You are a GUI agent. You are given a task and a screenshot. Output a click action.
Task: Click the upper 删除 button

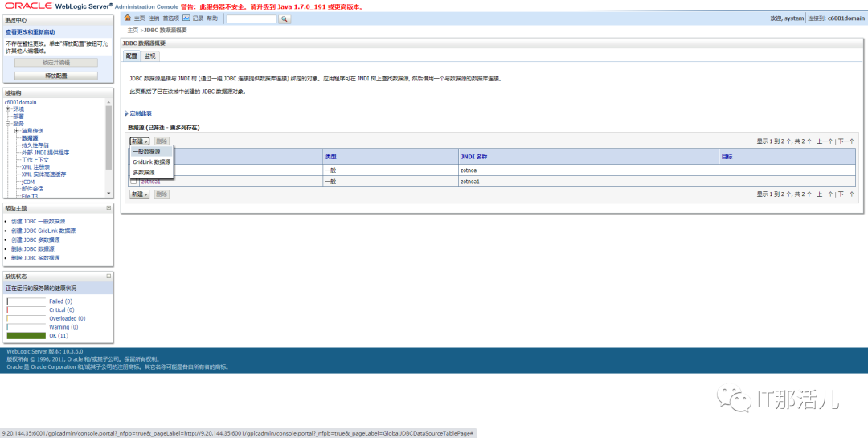(x=162, y=141)
